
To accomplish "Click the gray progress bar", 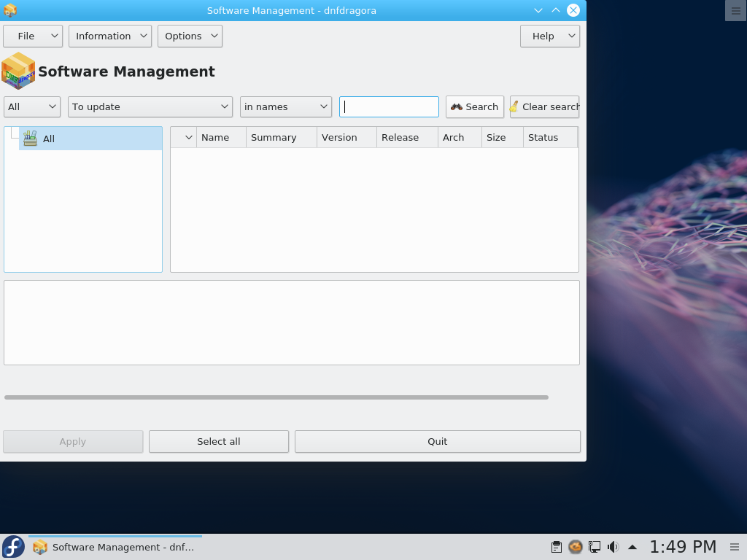I will click(x=276, y=397).
